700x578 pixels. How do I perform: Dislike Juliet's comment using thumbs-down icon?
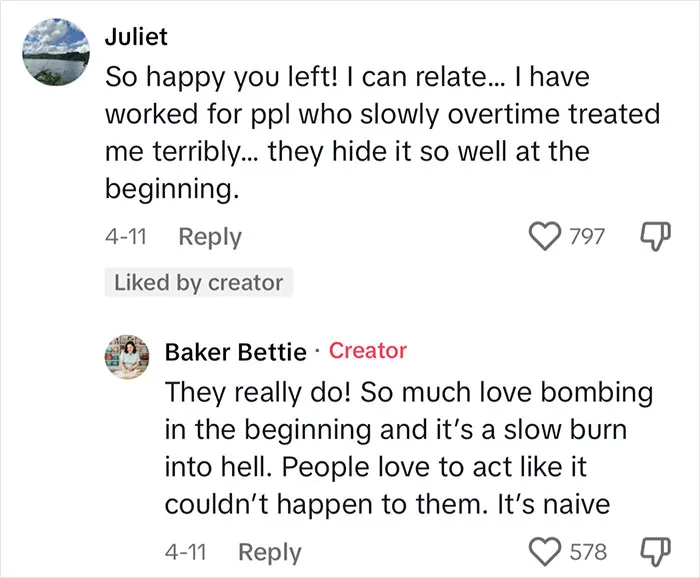pyautogui.click(x=655, y=237)
